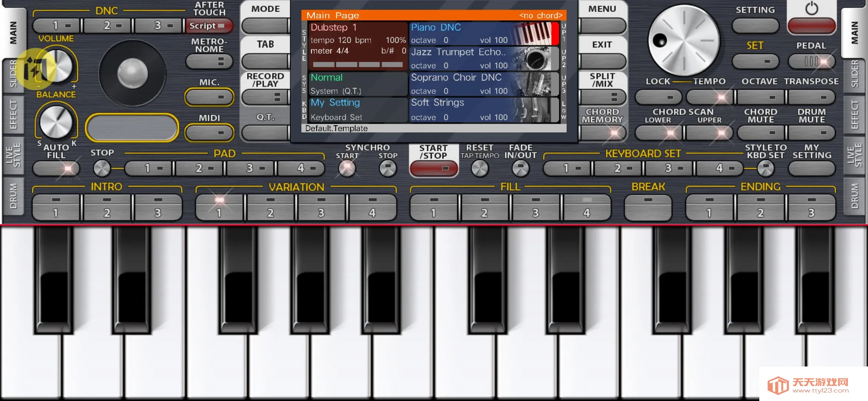
Task: Toggle the Metronome button
Action: [x=210, y=61]
